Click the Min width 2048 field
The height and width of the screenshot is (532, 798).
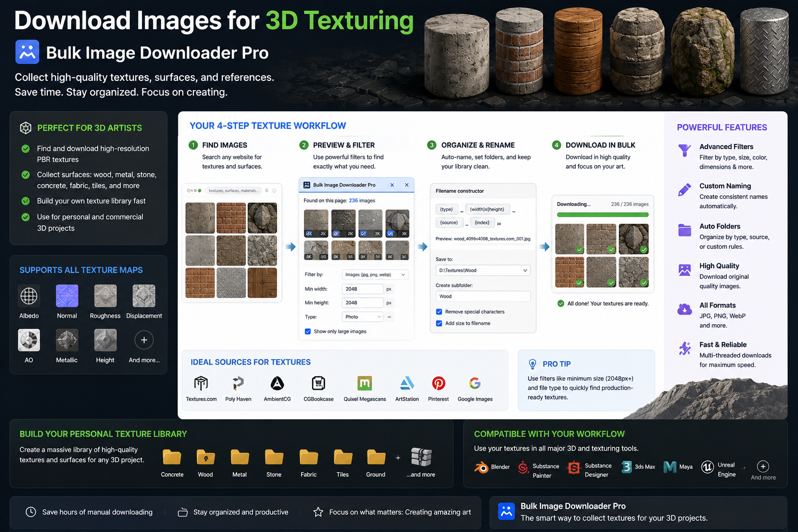pos(363,289)
